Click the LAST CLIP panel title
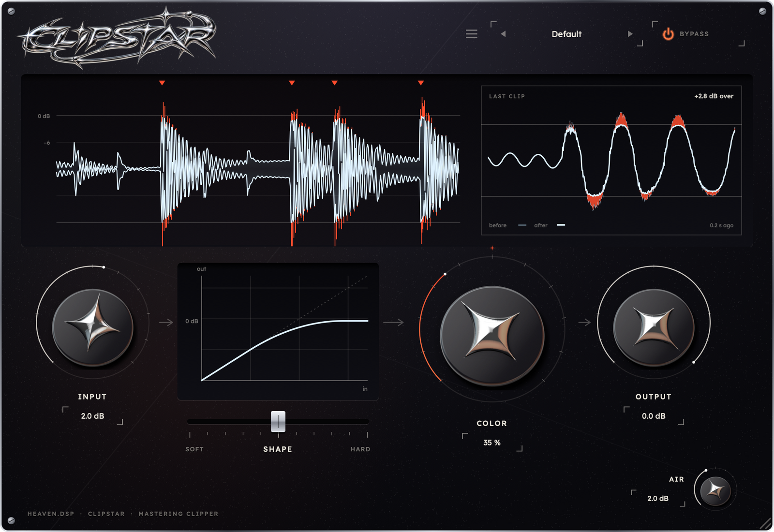 tap(506, 96)
